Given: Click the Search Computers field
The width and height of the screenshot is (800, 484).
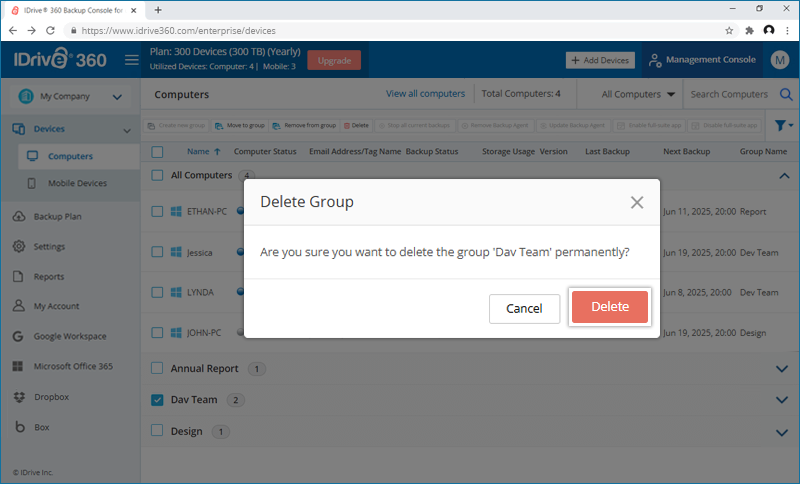Looking at the screenshot, I should pyautogui.click(x=730, y=94).
